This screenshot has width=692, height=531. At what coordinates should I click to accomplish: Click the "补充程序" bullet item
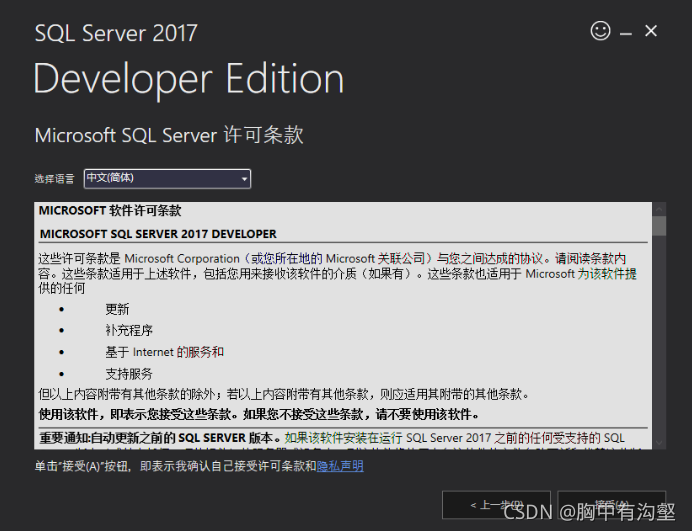click(x=129, y=331)
